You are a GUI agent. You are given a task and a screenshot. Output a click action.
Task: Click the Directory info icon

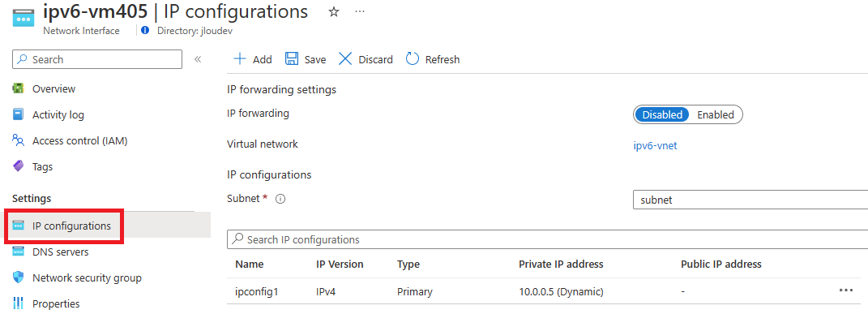145,31
